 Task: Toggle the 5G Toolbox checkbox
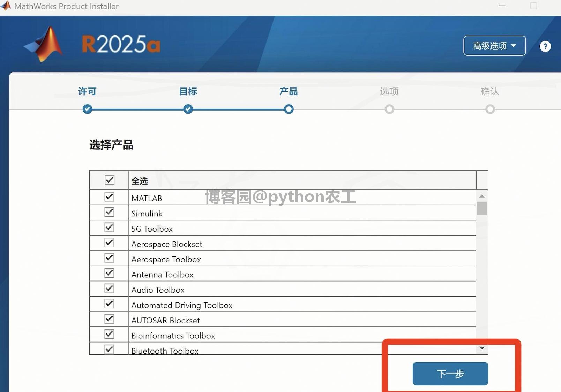coord(109,227)
